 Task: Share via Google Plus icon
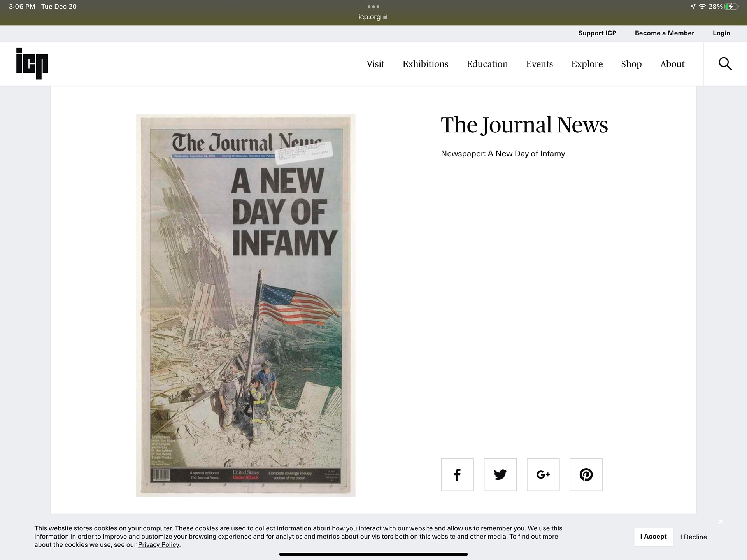point(543,474)
